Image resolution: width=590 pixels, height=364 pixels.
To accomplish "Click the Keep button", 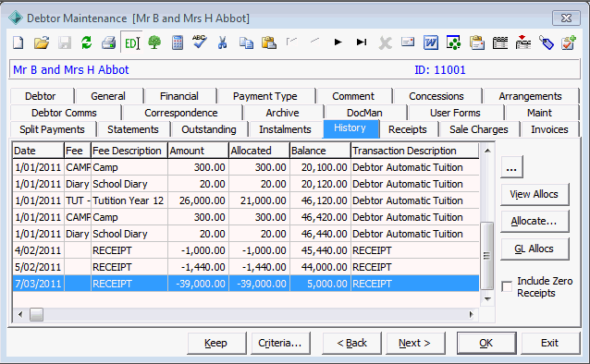I will point(216,343).
